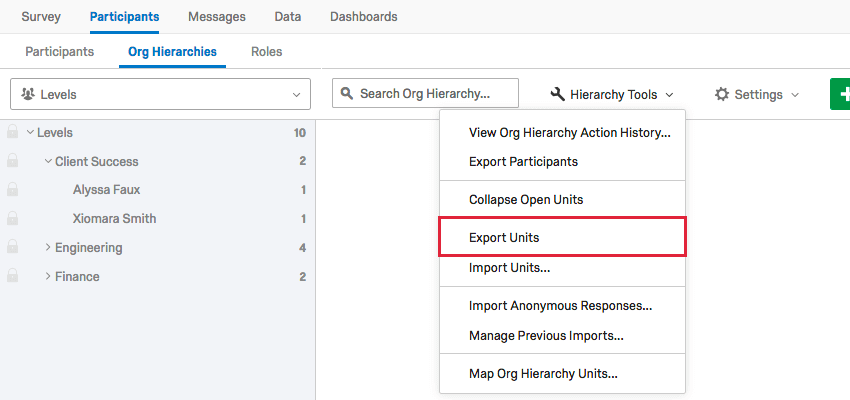Choose Import Units from the menu
The image size is (850, 400).
509,267
